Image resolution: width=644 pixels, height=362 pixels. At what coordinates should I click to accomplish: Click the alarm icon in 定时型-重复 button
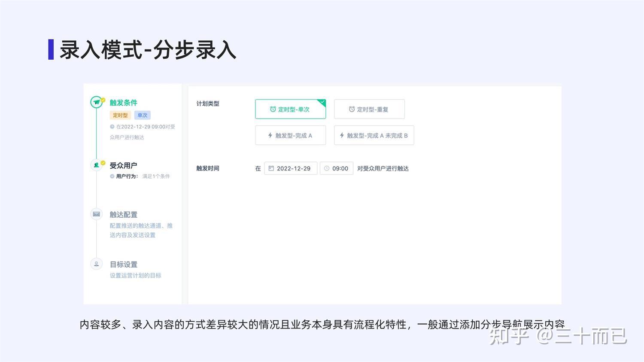click(352, 109)
